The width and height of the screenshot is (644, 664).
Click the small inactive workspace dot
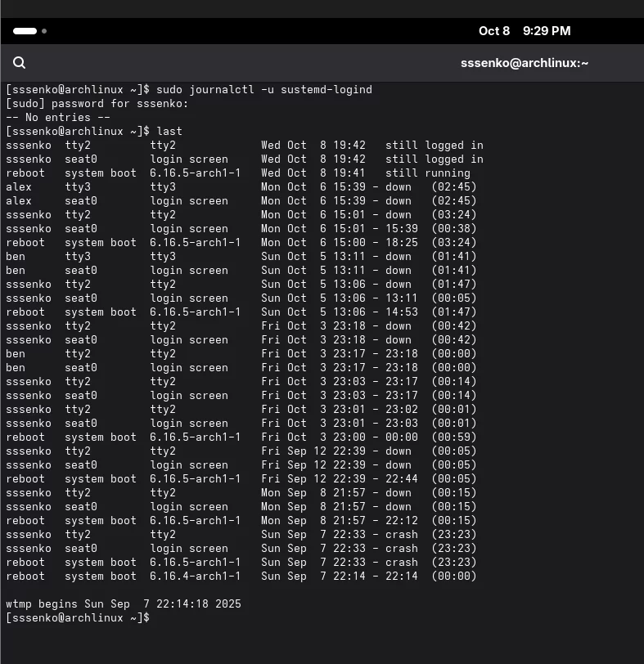click(x=44, y=31)
